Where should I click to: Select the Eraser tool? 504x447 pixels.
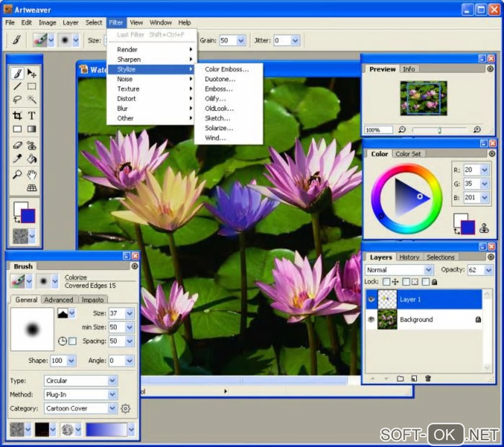[17, 145]
